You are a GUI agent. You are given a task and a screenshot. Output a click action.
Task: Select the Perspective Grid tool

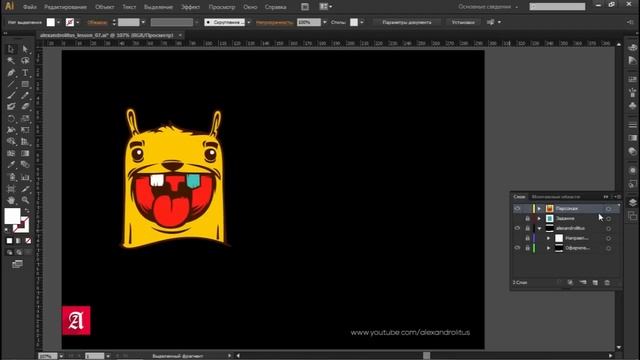click(25, 142)
